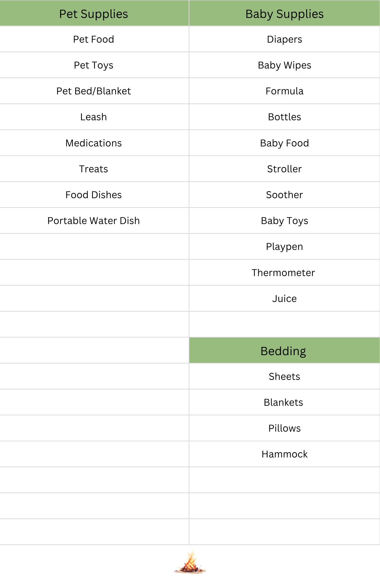The height and width of the screenshot is (588, 380).
Task: Select the Pet Supplies header cell
Action: 94,13
